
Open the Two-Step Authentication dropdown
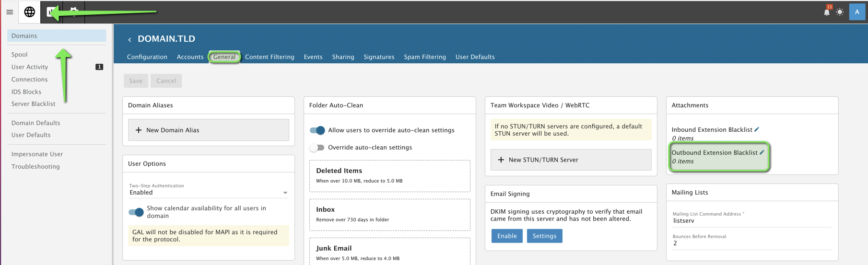(x=208, y=193)
